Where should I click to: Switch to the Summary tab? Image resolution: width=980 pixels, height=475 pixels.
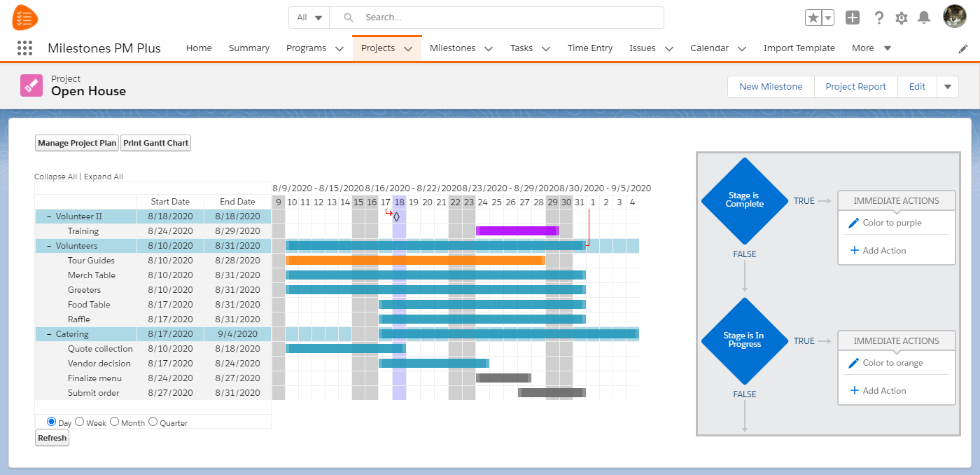click(248, 48)
